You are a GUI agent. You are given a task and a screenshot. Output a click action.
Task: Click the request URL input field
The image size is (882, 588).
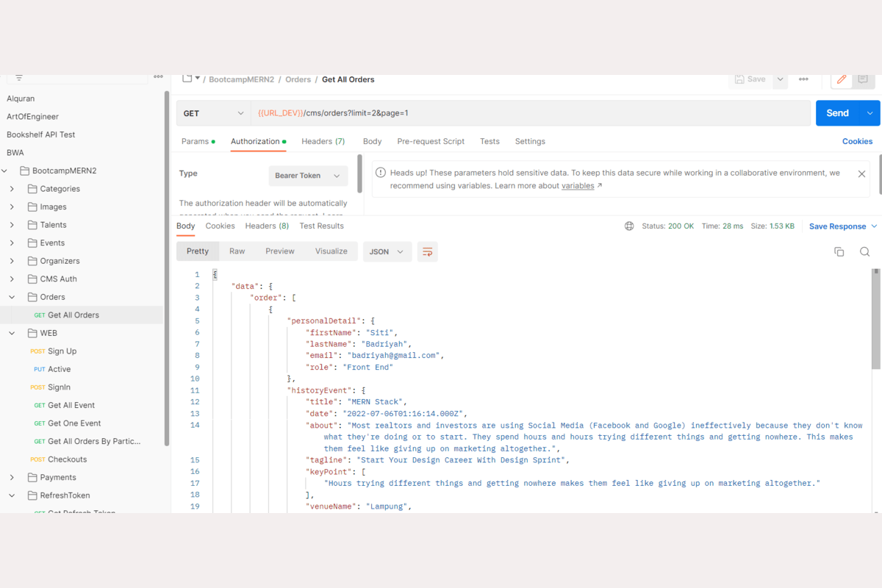[x=529, y=113]
